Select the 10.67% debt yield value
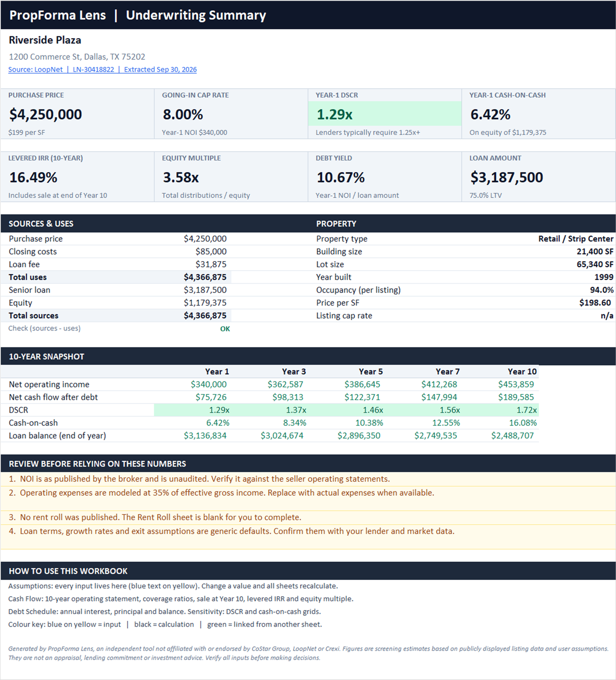The height and width of the screenshot is (680, 616). point(341,177)
